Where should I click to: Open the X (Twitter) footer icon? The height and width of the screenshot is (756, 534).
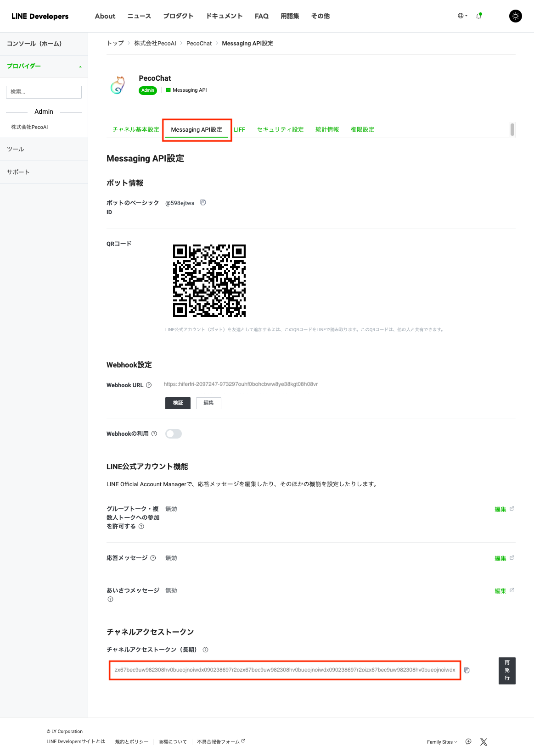483,742
